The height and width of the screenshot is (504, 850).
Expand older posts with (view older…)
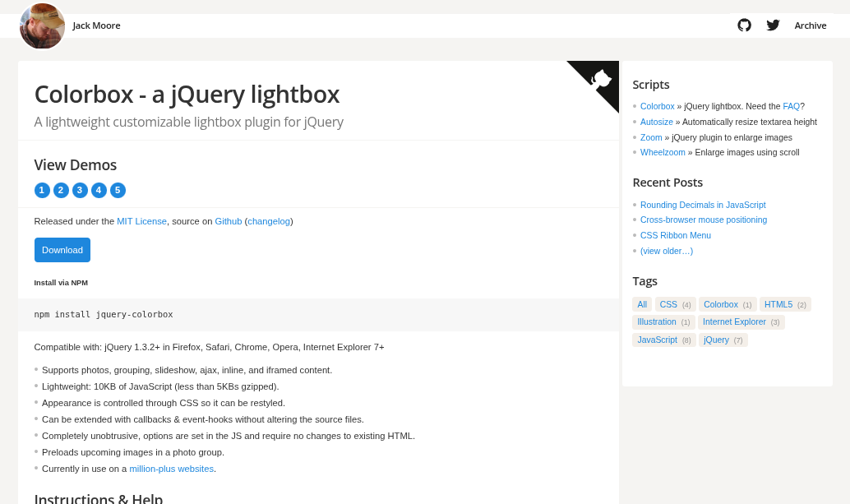tap(666, 251)
